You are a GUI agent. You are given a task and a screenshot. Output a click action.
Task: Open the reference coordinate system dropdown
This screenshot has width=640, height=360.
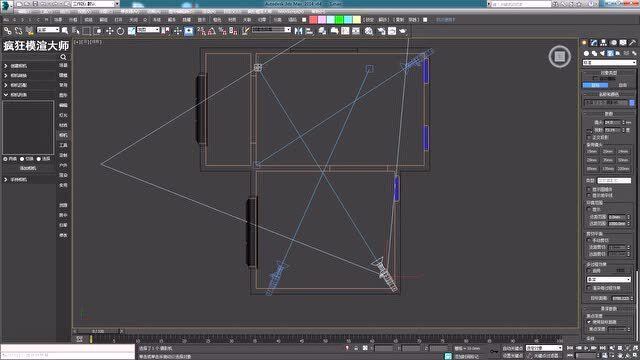pos(148,30)
